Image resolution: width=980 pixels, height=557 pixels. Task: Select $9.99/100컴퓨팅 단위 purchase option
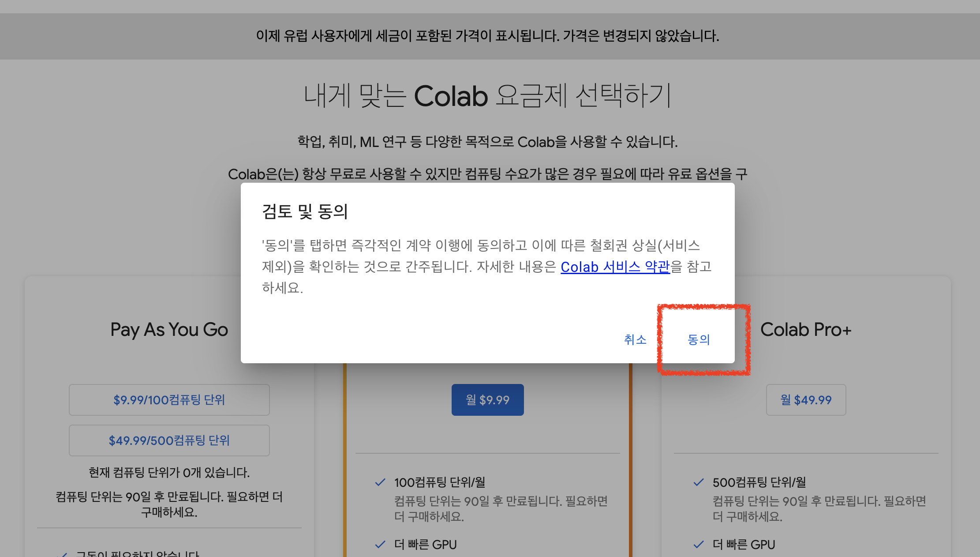(x=169, y=400)
